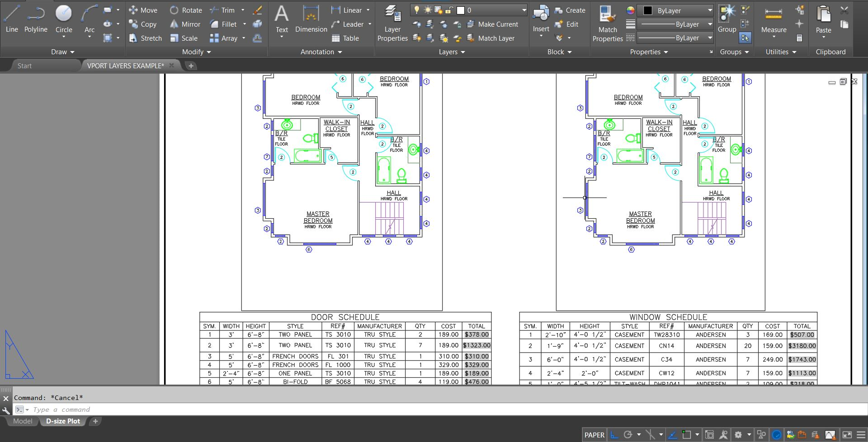868x442 pixels.
Task: Activate the Circle tool
Action: coord(64,19)
